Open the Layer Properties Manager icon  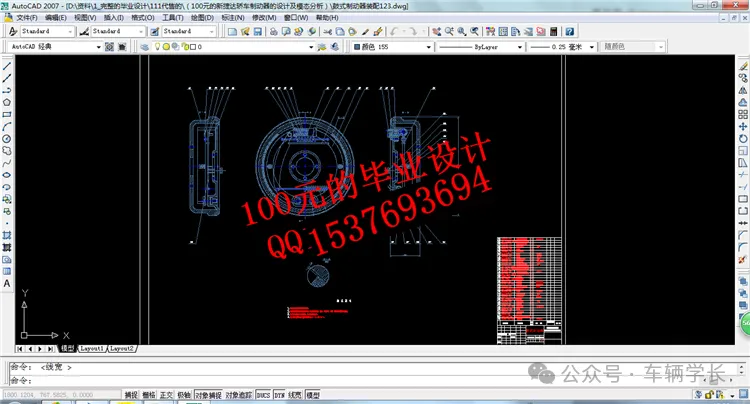pos(144,47)
